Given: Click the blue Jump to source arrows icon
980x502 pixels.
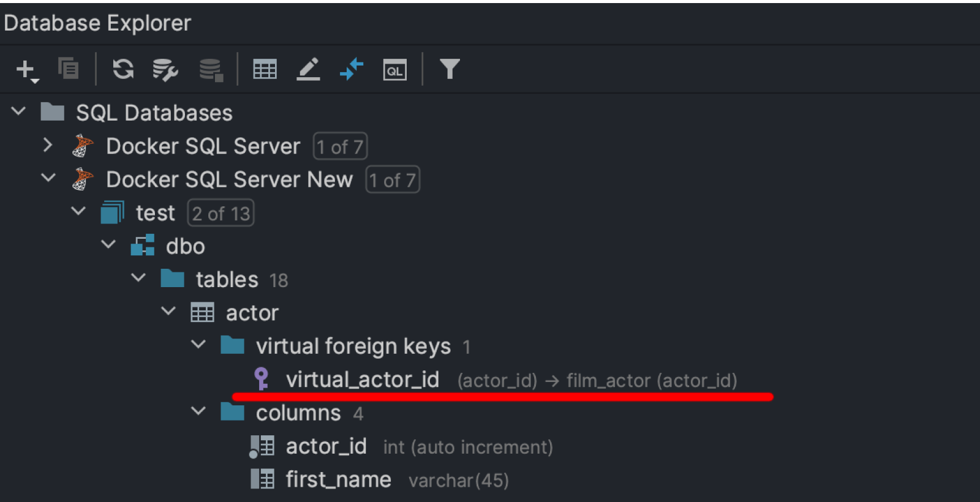Looking at the screenshot, I should [x=352, y=69].
